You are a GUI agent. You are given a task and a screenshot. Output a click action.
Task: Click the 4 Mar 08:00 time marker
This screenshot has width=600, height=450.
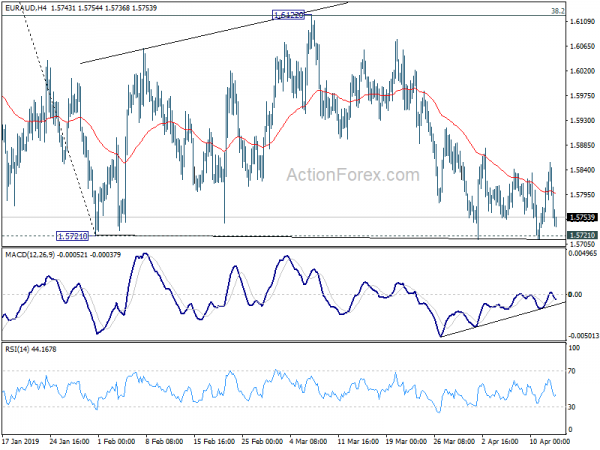tap(308, 441)
